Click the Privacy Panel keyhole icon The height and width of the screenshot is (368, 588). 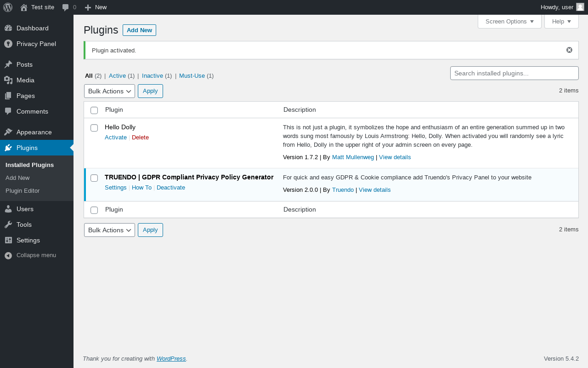coord(8,44)
